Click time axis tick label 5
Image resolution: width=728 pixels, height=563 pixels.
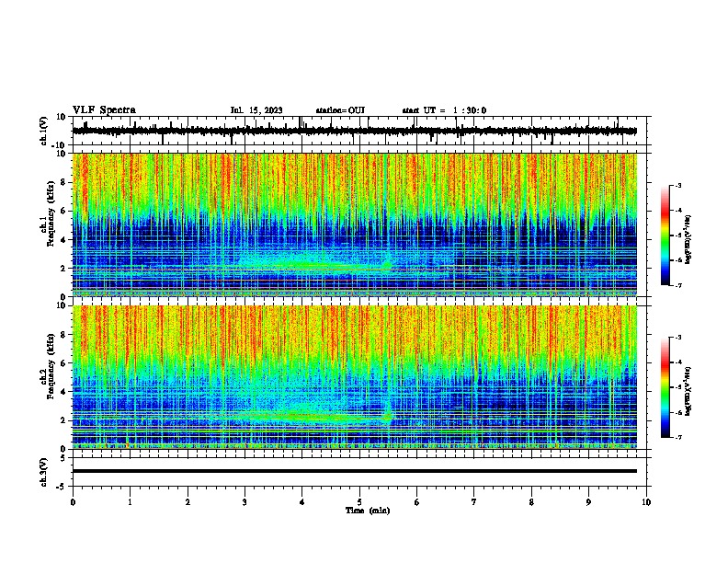[x=359, y=502]
